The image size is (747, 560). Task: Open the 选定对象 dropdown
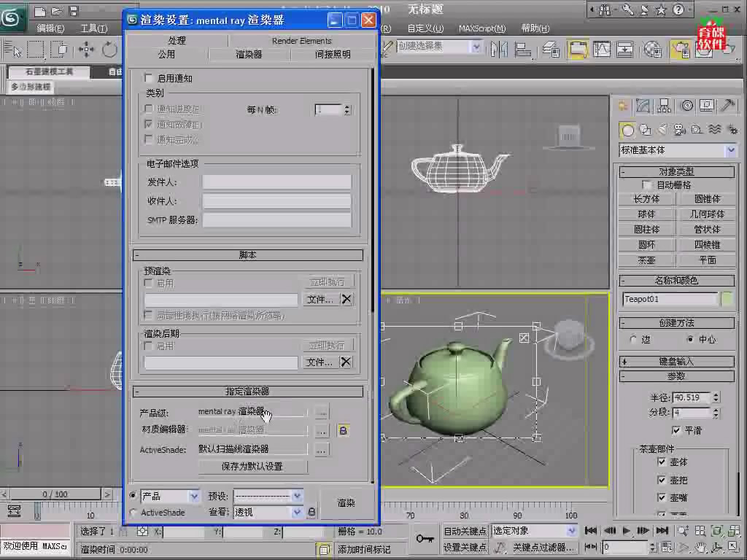point(533,531)
